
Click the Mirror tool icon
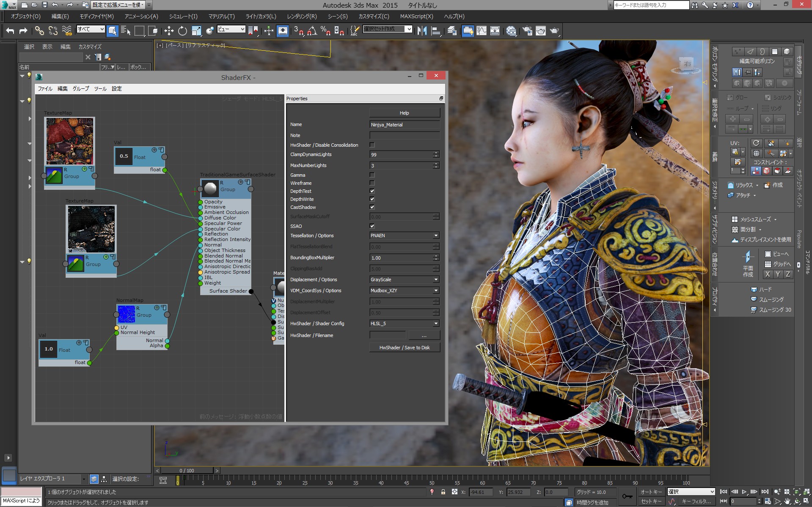point(422,30)
